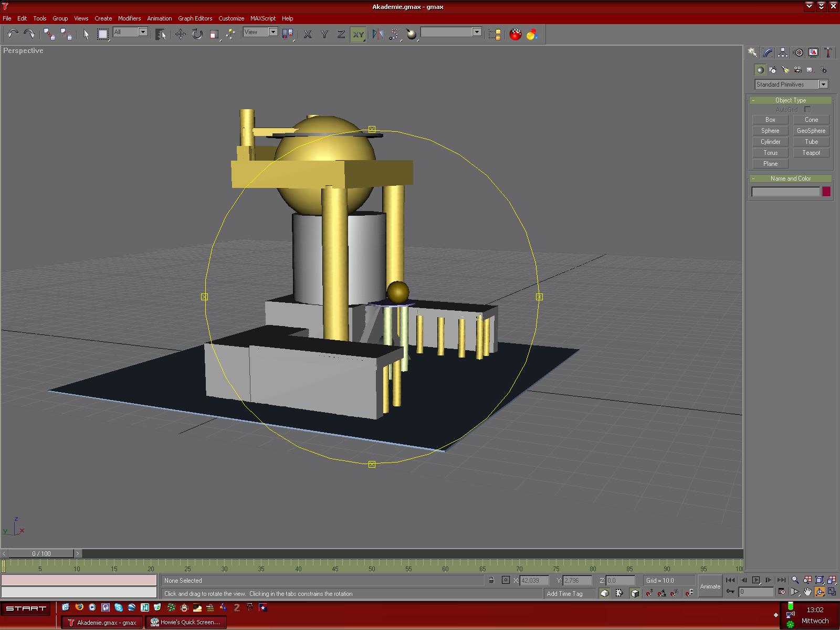The width and height of the screenshot is (840, 630).
Task: Toggle the Animate button
Action: (x=710, y=586)
